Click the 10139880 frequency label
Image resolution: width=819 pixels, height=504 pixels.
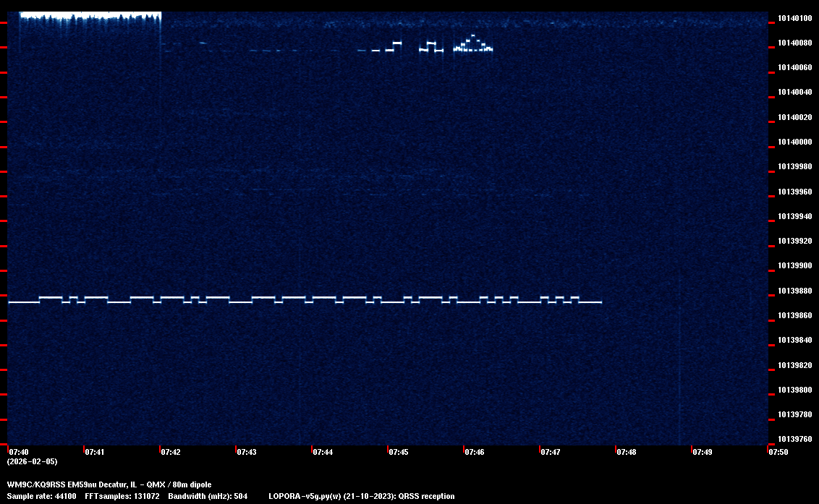point(794,291)
